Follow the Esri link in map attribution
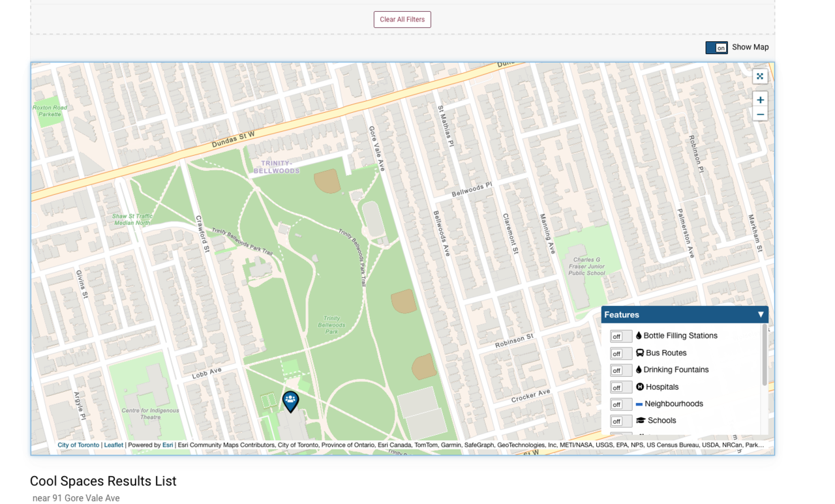835x504 pixels. pyautogui.click(x=168, y=445)
